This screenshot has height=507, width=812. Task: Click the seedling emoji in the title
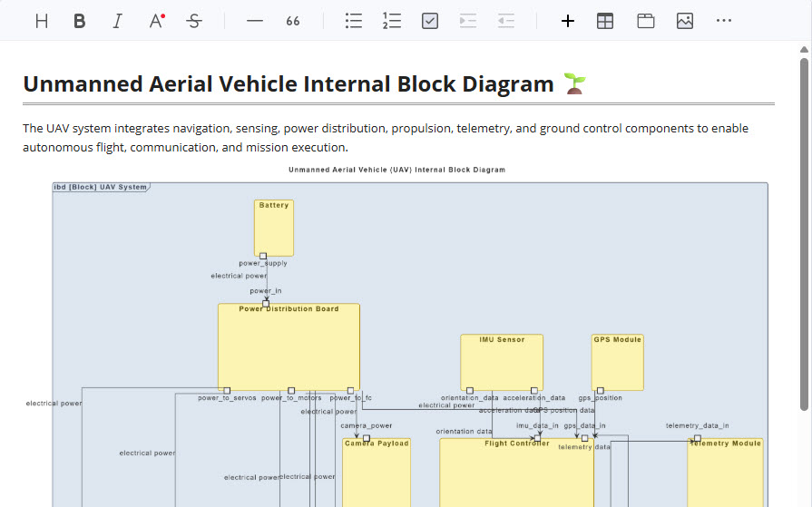tap(575, 83)
